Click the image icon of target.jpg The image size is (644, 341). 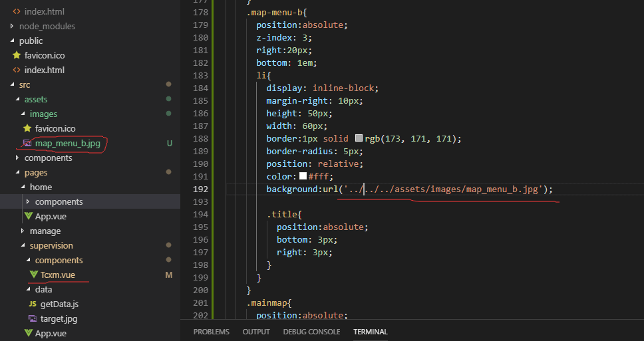pos(33,318)
